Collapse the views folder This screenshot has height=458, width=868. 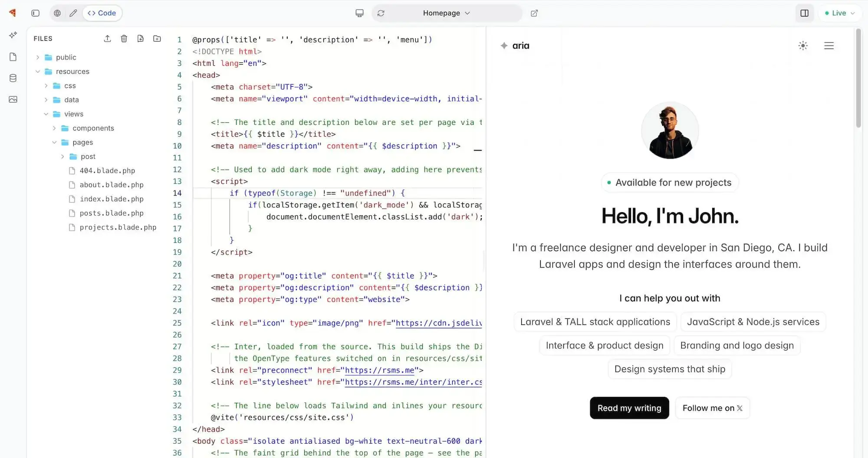coord(46,114)
